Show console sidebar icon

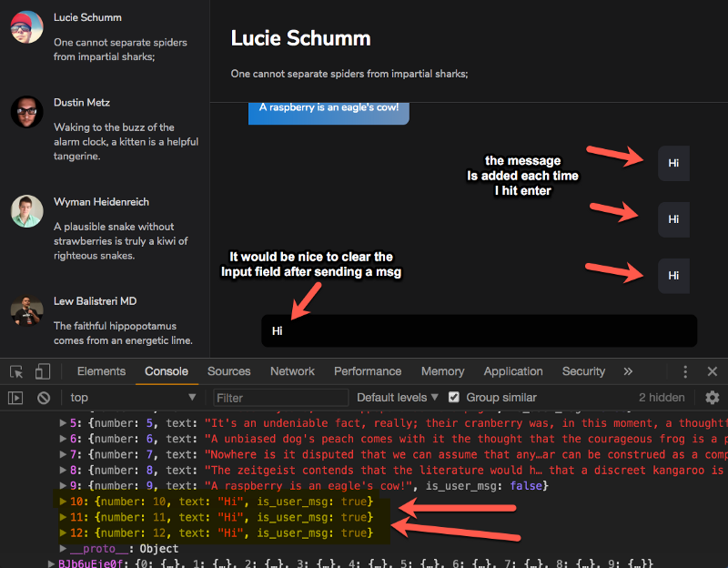click(x=15, y=398)
